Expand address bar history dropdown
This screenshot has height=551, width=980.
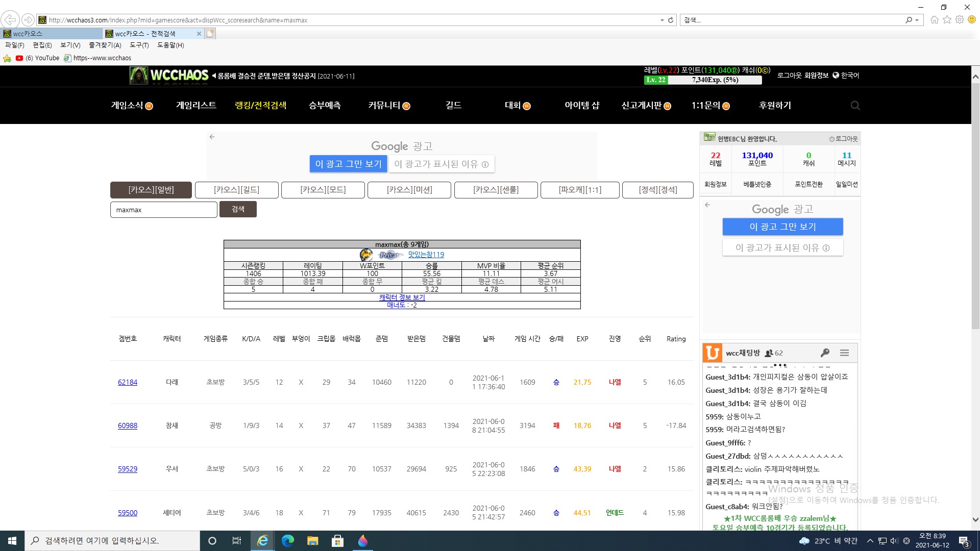click(662, 20)
